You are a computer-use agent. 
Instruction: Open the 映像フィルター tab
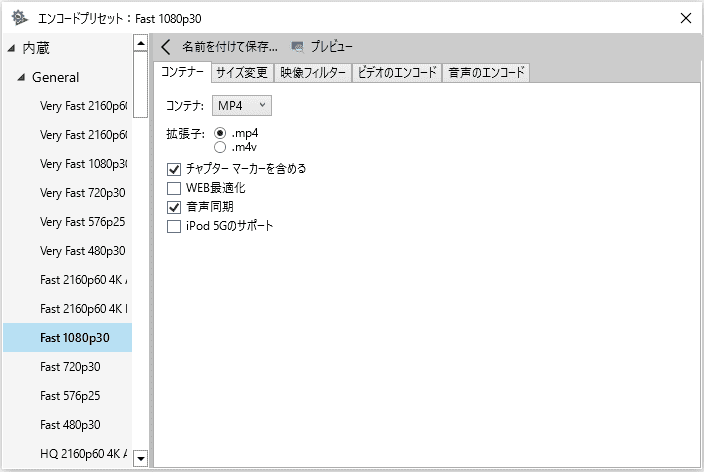(x=313, y=73)
